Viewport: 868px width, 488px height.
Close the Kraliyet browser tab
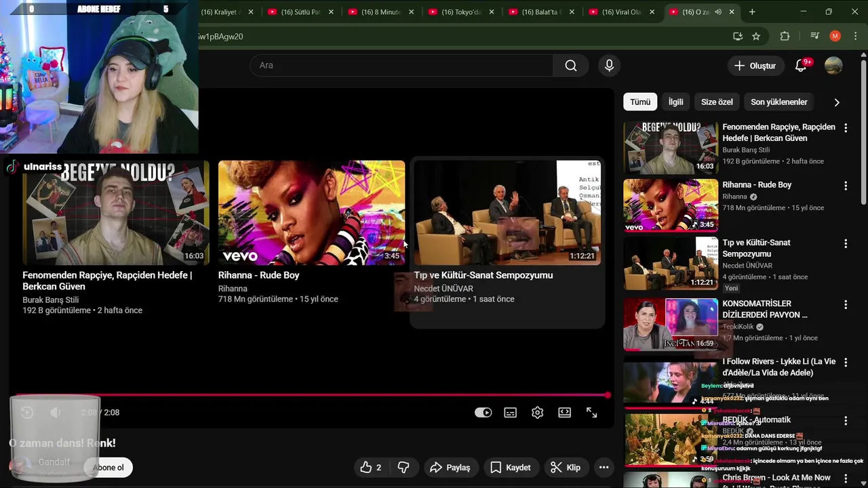[250, 12]
